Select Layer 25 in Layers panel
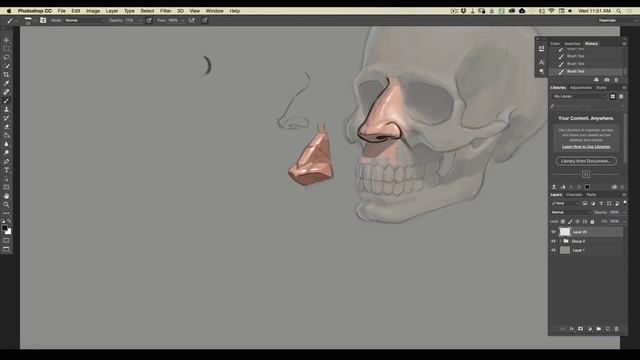 586,231
